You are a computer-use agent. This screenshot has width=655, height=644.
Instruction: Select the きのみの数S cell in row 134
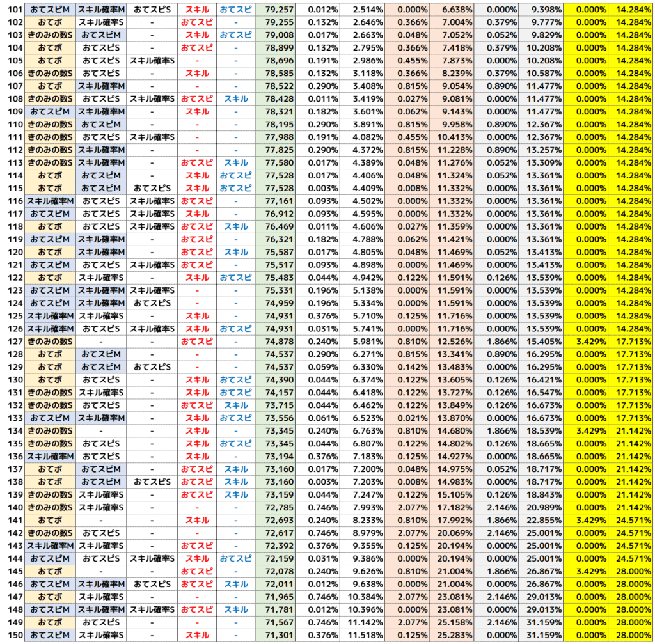50,431
